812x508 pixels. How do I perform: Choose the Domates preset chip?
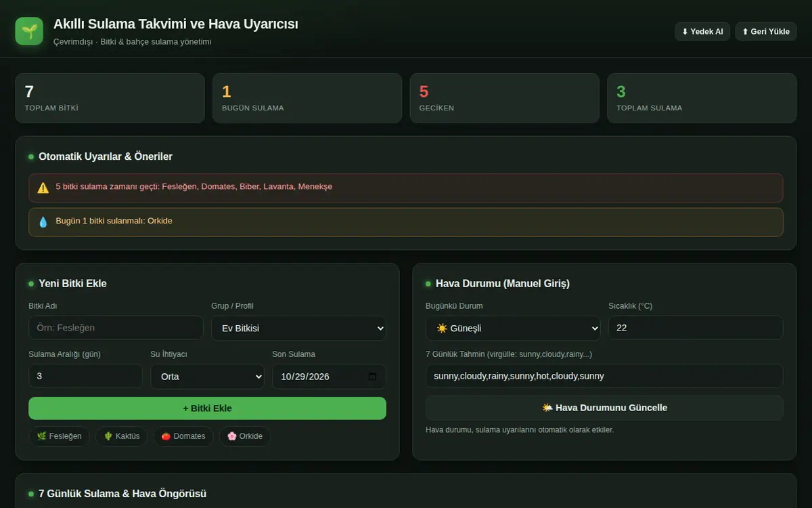pos(183,436)
